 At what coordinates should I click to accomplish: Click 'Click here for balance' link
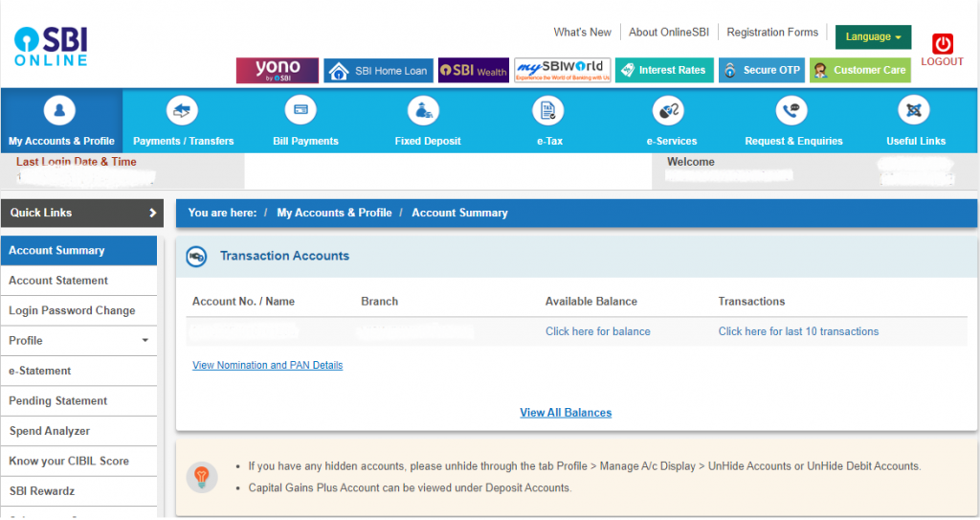pyautogui.click(x=597, y=331)
